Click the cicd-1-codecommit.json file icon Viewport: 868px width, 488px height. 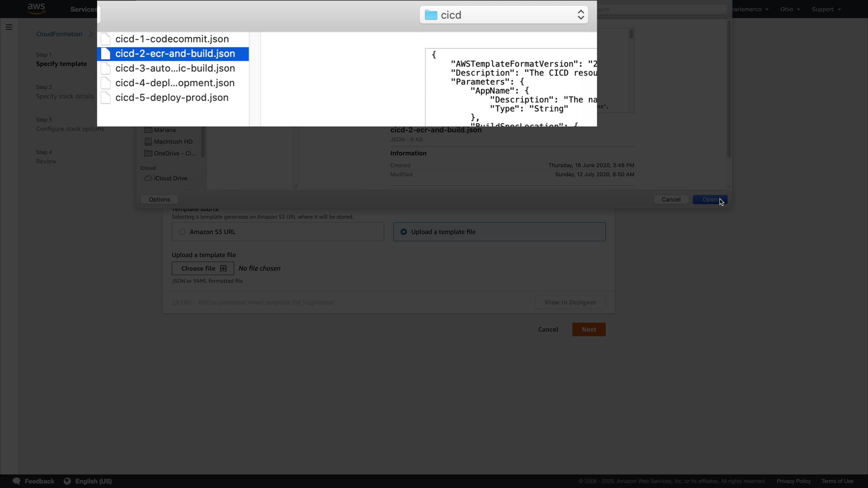click(106, 39)
